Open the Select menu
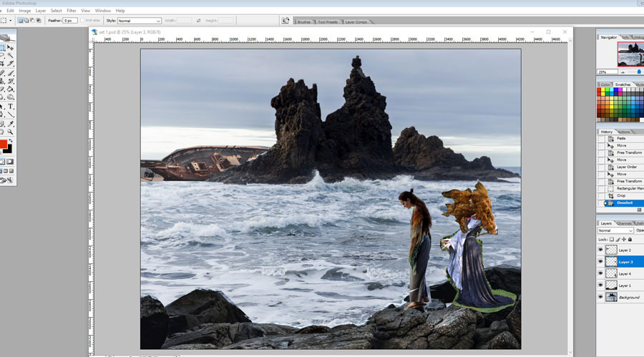Image resolution: width=644 pixels, height=357 pixels. click(x=57, y=11)
